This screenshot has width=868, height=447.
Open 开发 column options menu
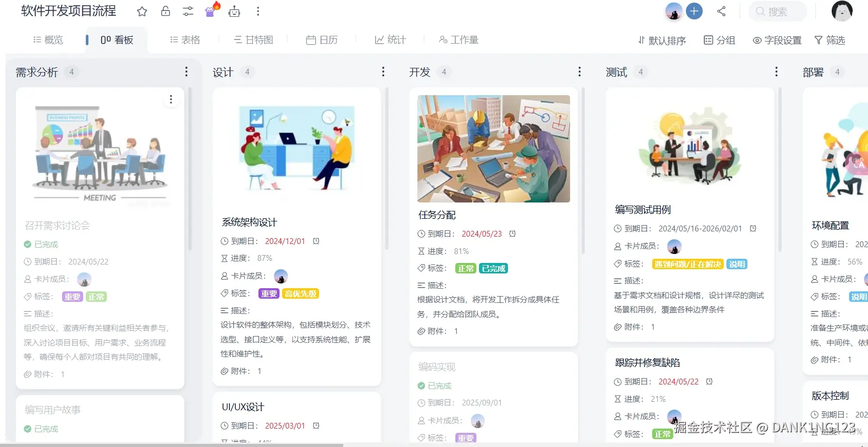580,72
